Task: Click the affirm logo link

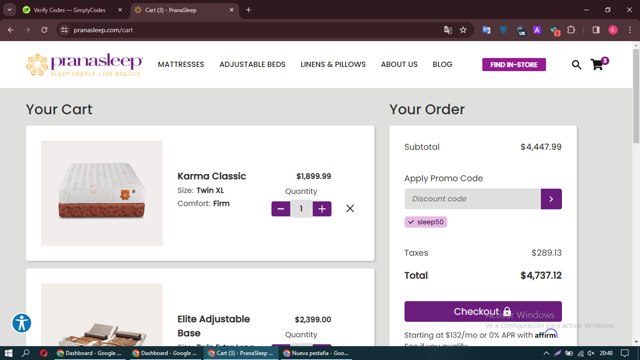Action: pos(546,335)
